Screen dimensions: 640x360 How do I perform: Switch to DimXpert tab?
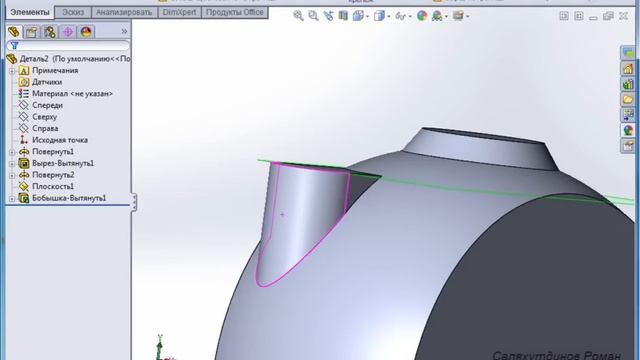click(180, 12)
